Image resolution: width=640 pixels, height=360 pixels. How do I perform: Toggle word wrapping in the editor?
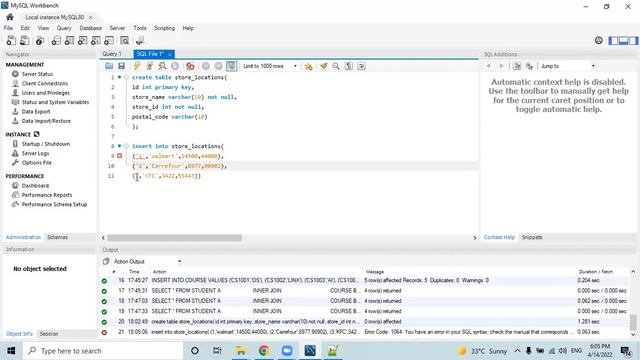coord(361,66)
